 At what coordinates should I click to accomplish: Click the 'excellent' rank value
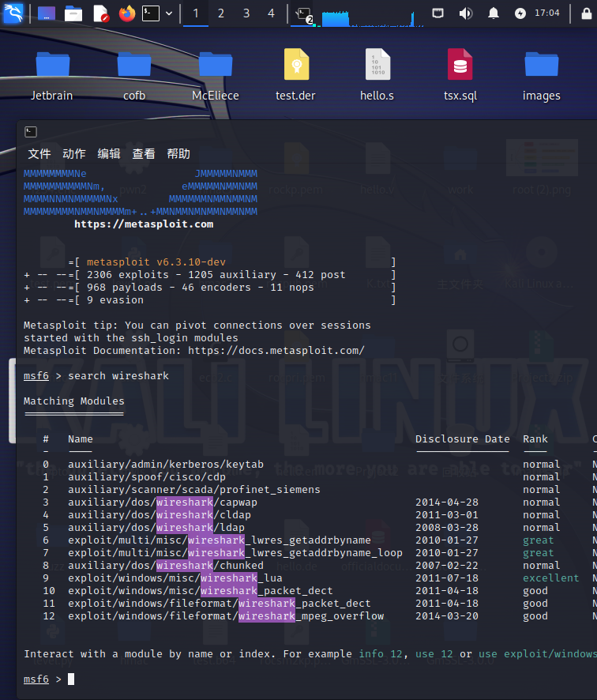click(x=550, y=578)
